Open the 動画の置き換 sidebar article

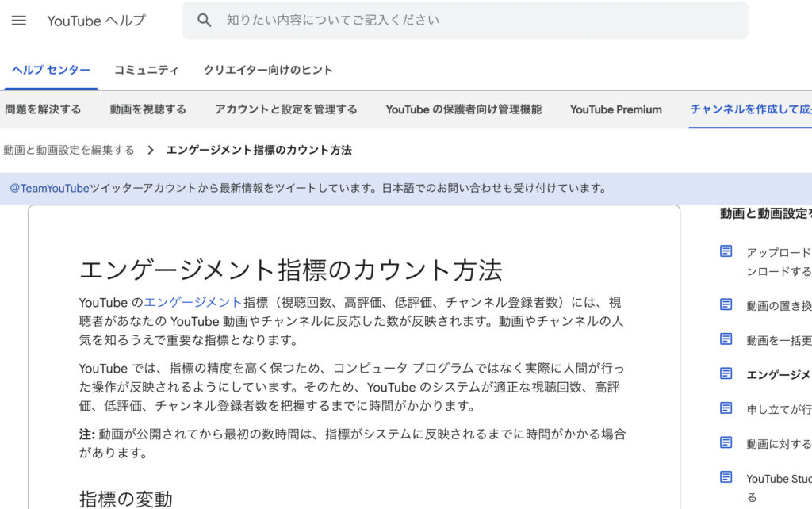click(779, 305)
